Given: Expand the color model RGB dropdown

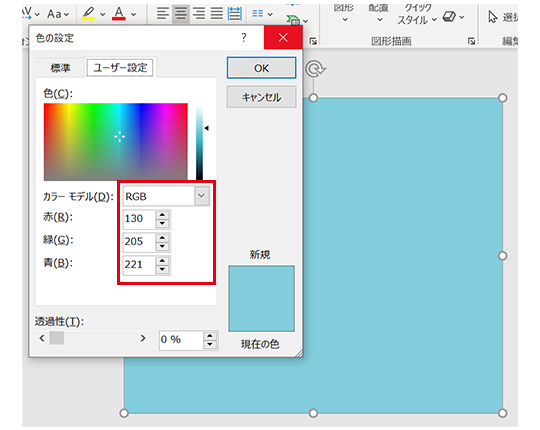Looking at the screenshot, I should point(201,196).
